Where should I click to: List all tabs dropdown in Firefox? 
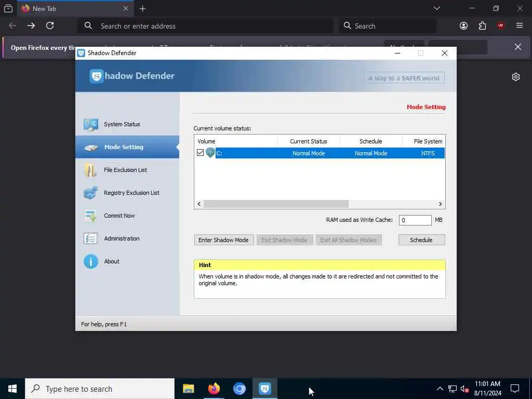point(436,8)
